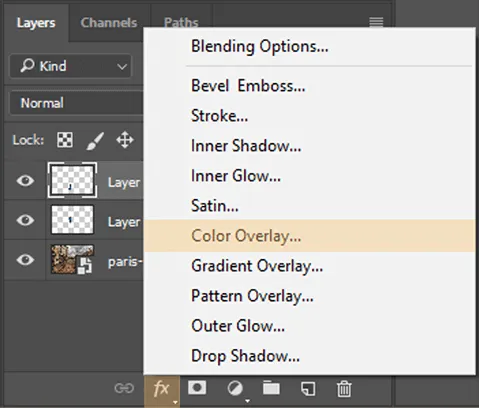Select Inner Shadow... layer style

point(309,146)
